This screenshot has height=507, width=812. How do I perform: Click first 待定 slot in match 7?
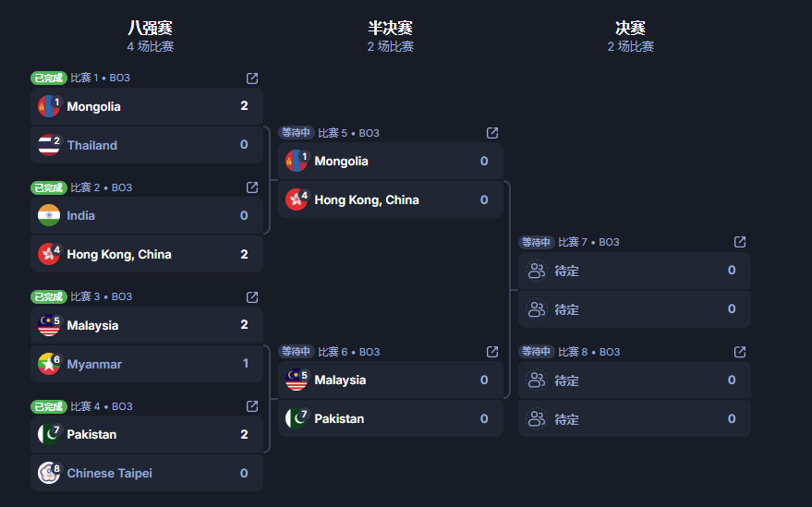pos(635,271)
